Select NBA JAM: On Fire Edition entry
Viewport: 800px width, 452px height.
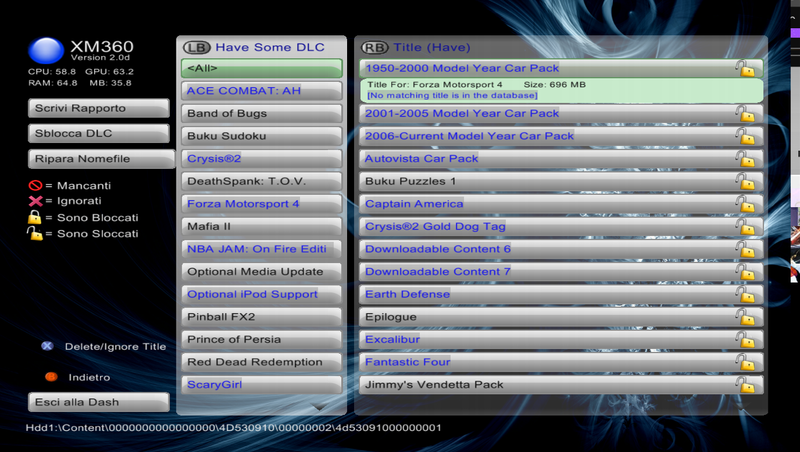(261, 249)
